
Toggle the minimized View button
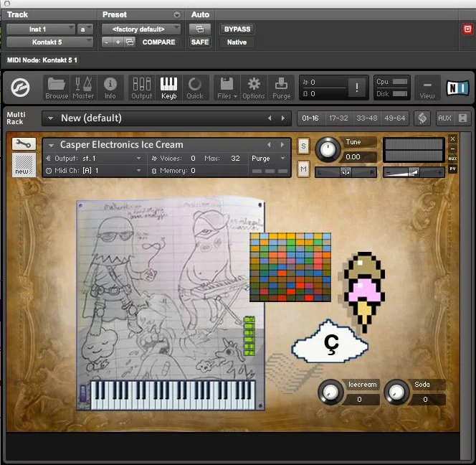(x=427, y=88)
